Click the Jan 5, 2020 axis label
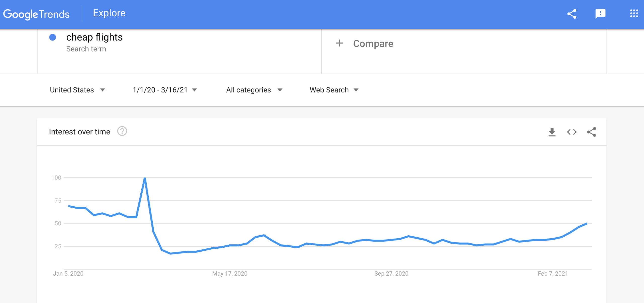Viewport: 644px width, 303px height. tap(68, 274)
